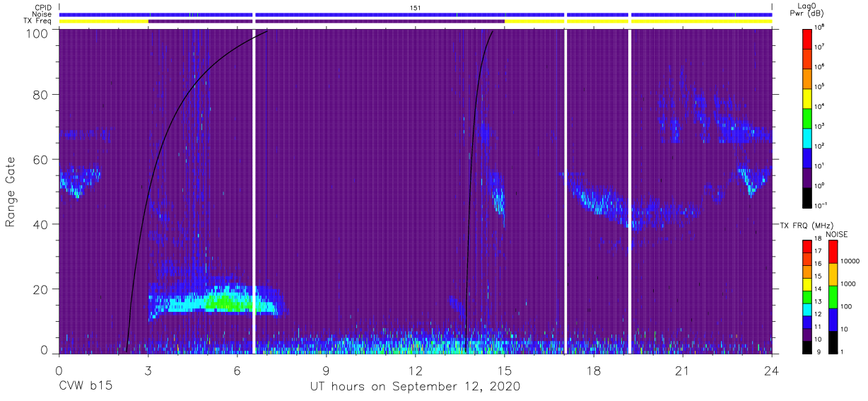
Task: Pick the green segment of NOISE colorbar
Action: point(833,296)
